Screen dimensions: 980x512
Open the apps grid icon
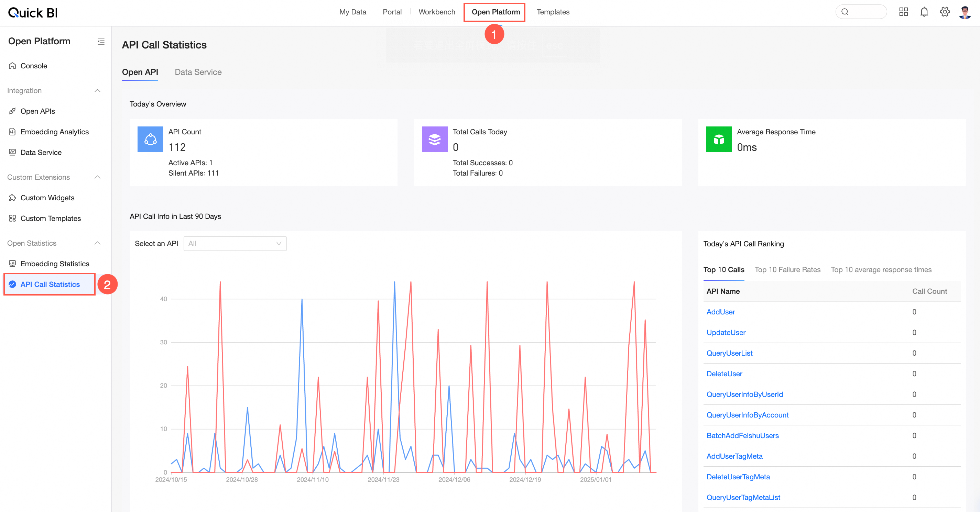click(x=904, y=12)
